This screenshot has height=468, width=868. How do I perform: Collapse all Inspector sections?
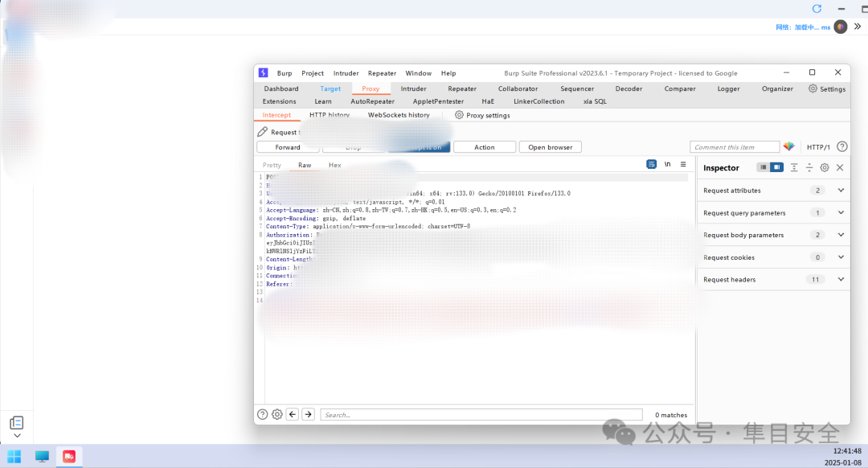tap(809, 167)
